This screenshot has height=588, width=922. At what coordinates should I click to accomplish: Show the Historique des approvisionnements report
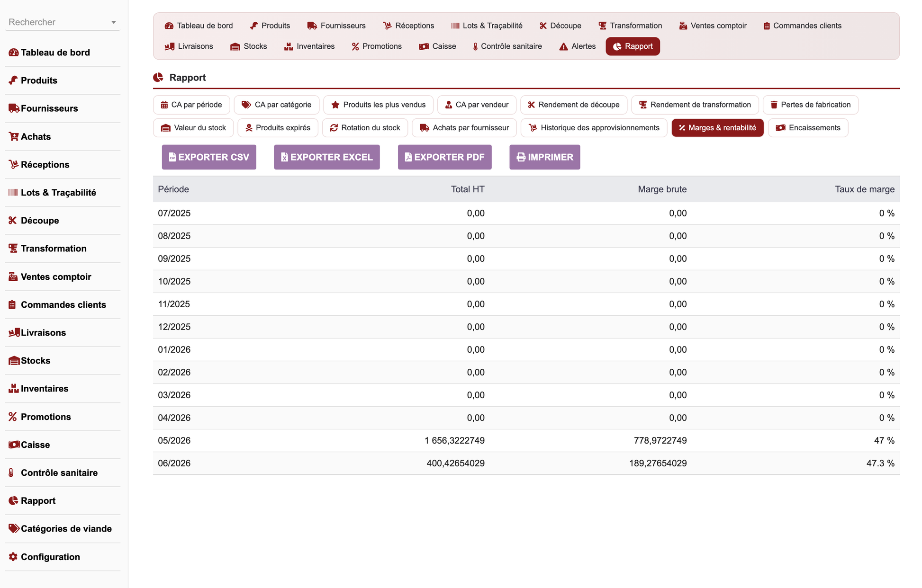(594, 128)
